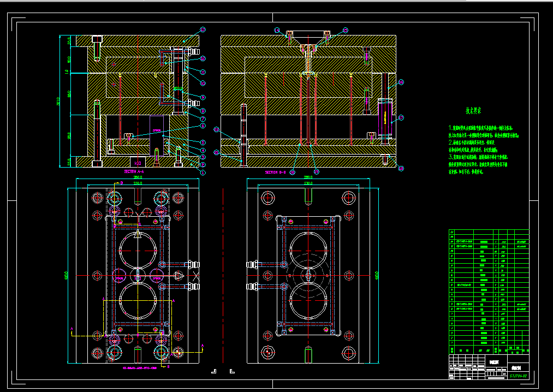Click section cut marker 'B' atop left plan view
553x392 pixels.
(122, 183)
